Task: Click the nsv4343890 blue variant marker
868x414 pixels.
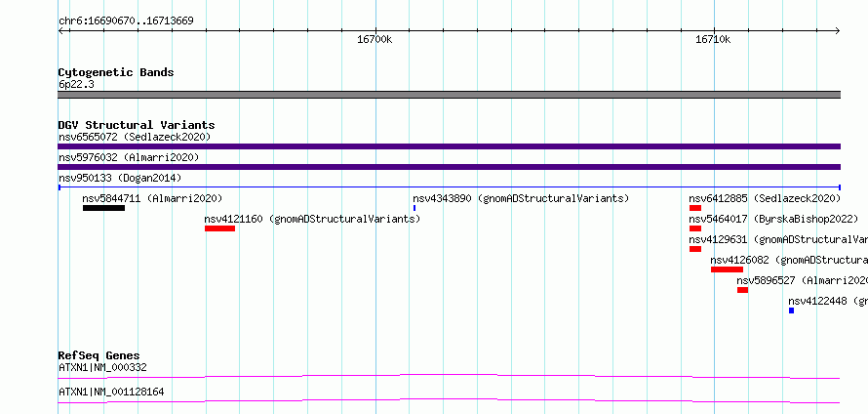Action: 414,208
